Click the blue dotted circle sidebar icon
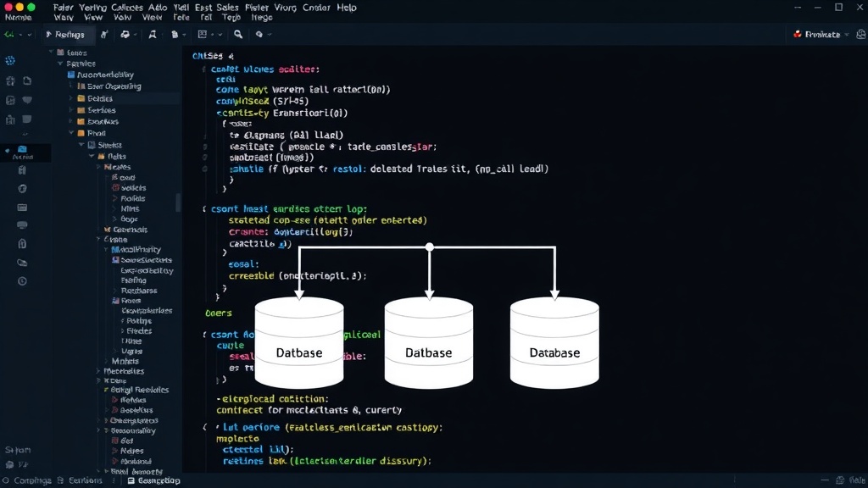The image size is (868, 488). tap(10, 60)
